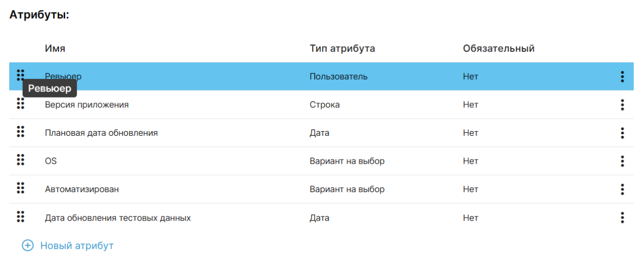
Task: Click the drag handle for Версия приложения
Action: [21, 104]
